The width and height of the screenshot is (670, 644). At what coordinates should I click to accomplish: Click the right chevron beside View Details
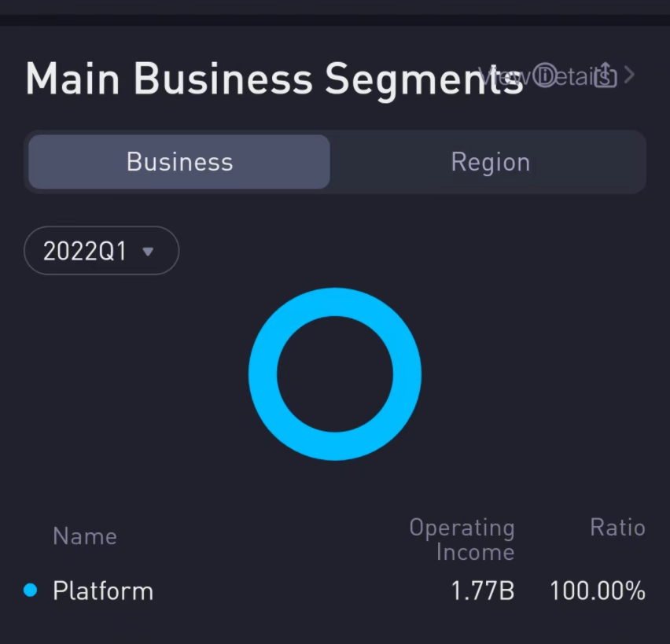click(x=628, y=75)
